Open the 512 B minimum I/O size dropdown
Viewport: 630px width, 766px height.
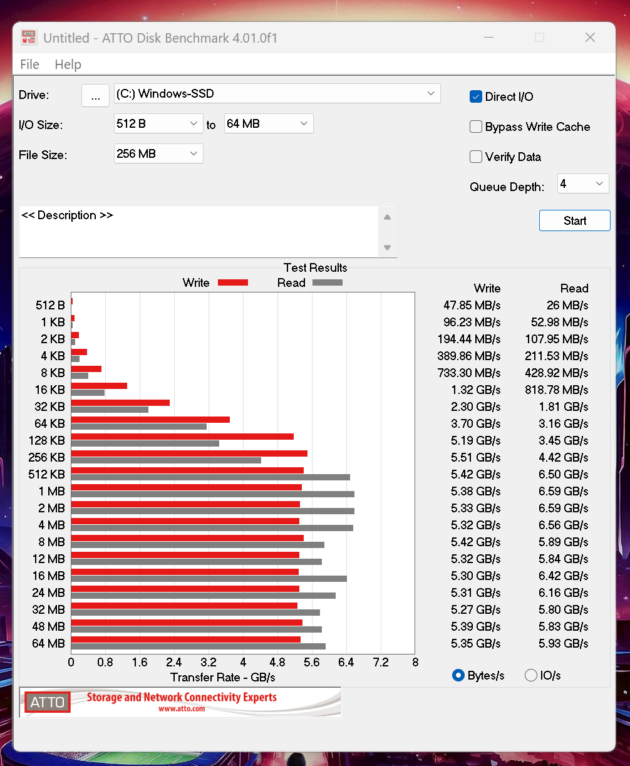(x=158, y=124)
